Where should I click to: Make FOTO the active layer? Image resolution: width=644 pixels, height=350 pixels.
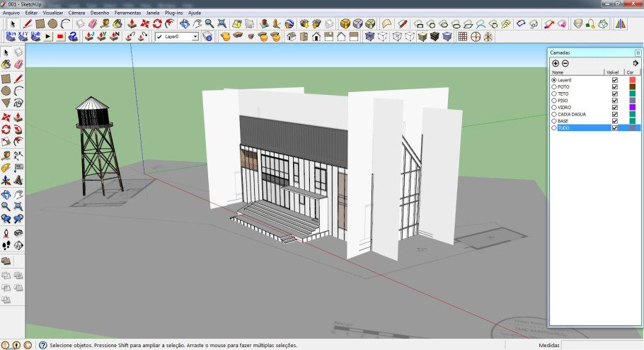pyautogui.click(x=554, y=86)
